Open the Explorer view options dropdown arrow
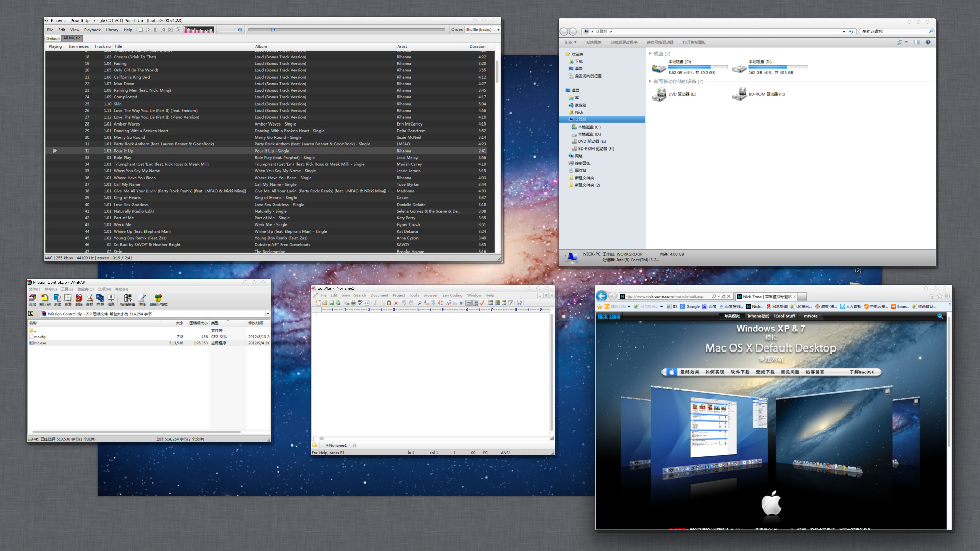Image resolution: width=980 pixels, height=551 pixels. coord(906,42)
